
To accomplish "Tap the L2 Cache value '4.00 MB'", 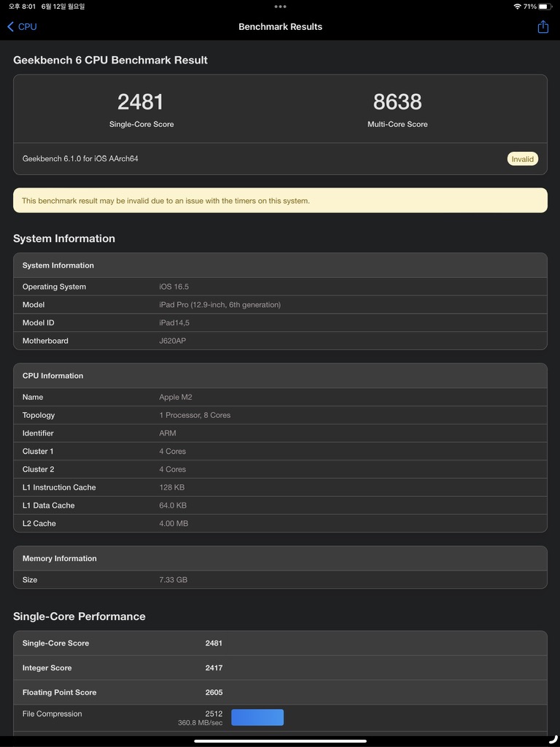I will coord(174,524).
